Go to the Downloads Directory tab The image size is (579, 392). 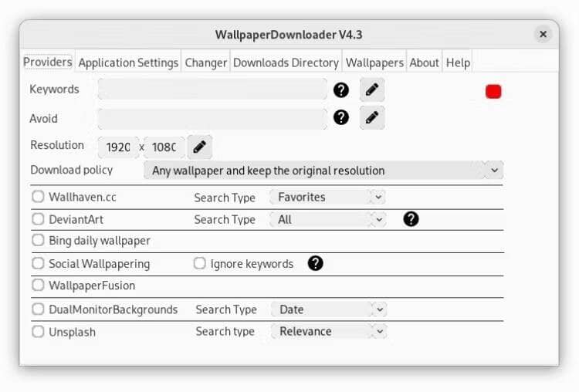tap(286, 63)
